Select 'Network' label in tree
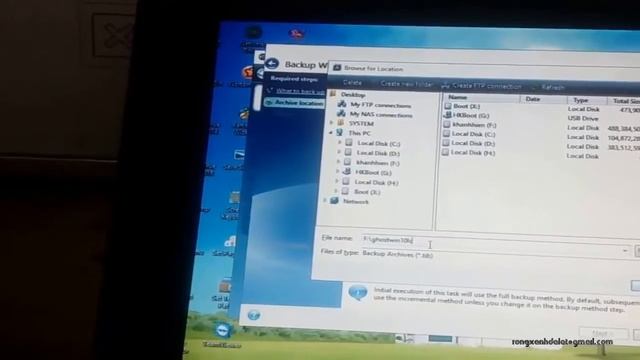Viewport: 640px width, 360px height. (356, 201)
